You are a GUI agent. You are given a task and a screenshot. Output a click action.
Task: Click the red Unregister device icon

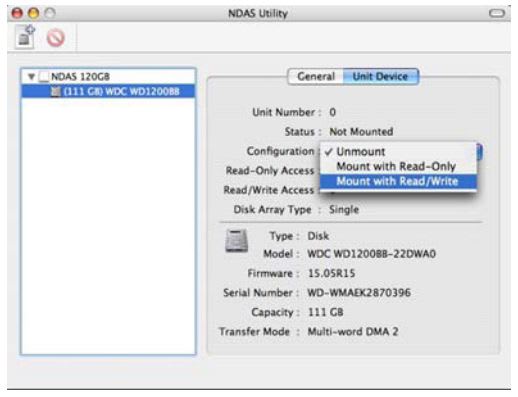[55, 38]
